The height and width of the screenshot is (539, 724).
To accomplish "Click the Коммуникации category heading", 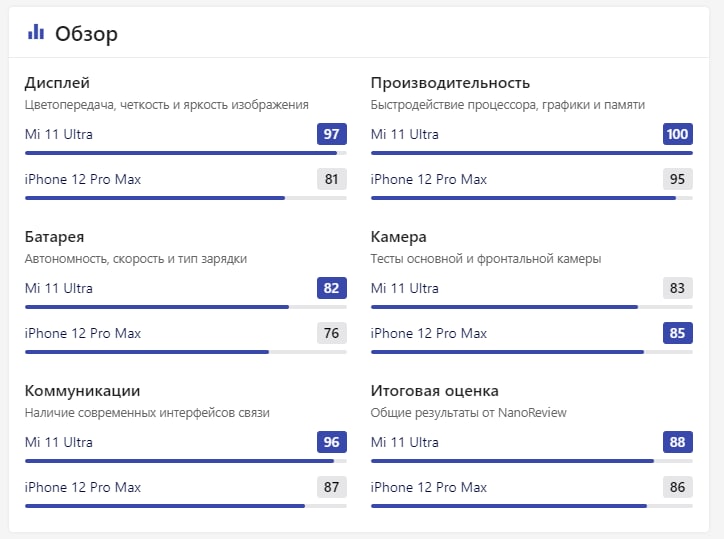I will 82,391.
